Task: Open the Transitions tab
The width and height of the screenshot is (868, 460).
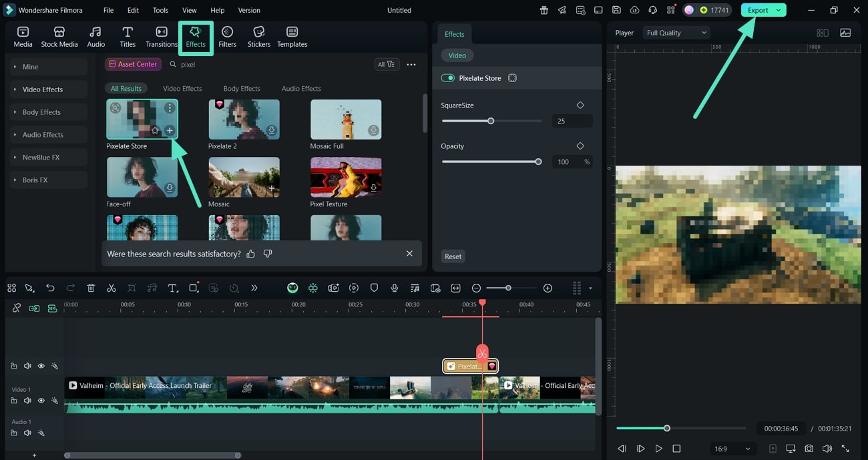Action: pos(162,37)
